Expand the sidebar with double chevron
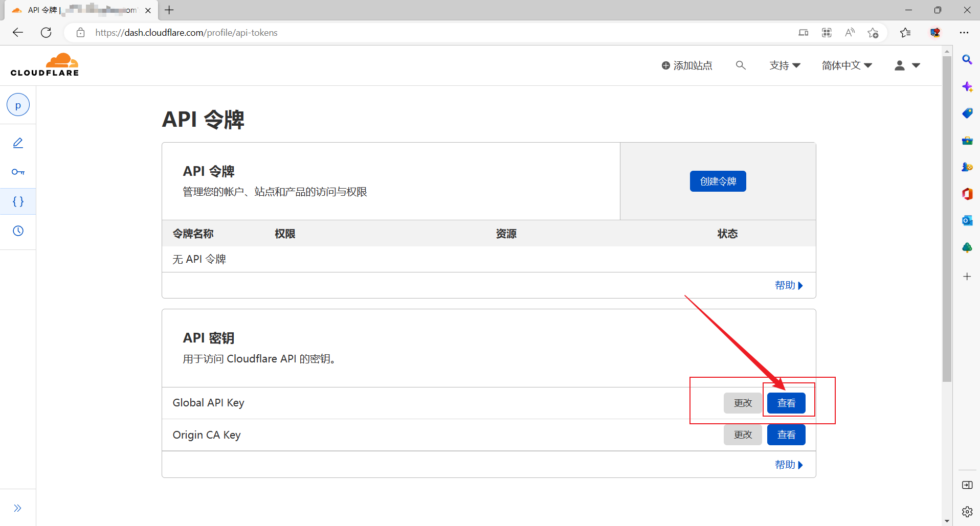The width and height of the screenshot is (980, 526). pyautogui.click(x=18, y=508)
